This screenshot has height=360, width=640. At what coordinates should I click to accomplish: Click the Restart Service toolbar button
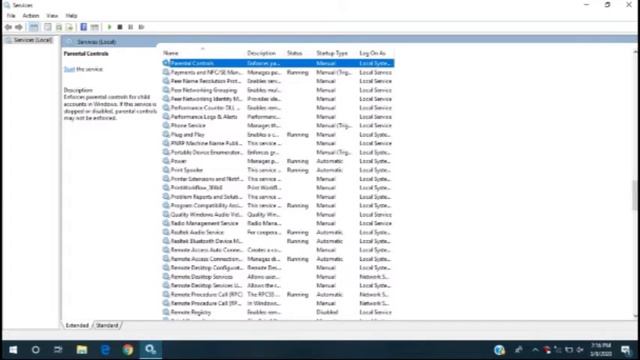click(x=141, y=27)
